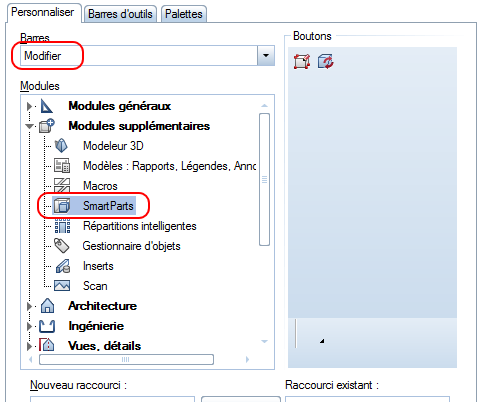Select the SmartParts tree item

[x=108, y=206]
